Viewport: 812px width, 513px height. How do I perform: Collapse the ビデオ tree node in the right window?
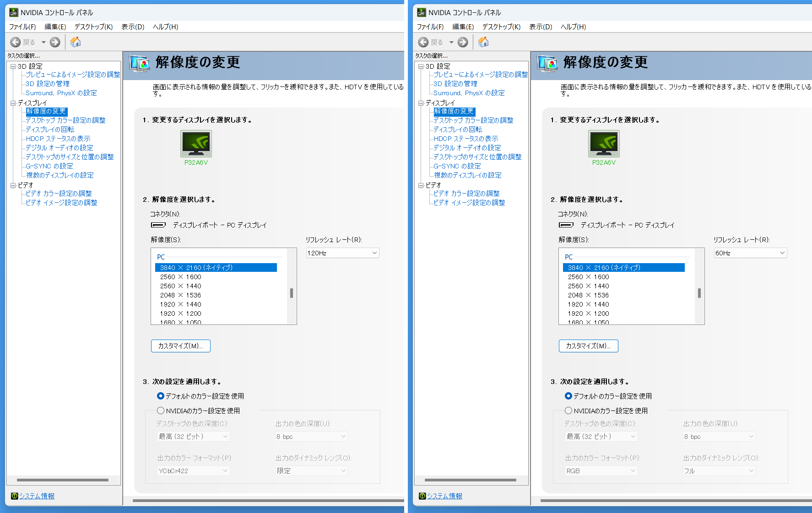click(421, 185)
